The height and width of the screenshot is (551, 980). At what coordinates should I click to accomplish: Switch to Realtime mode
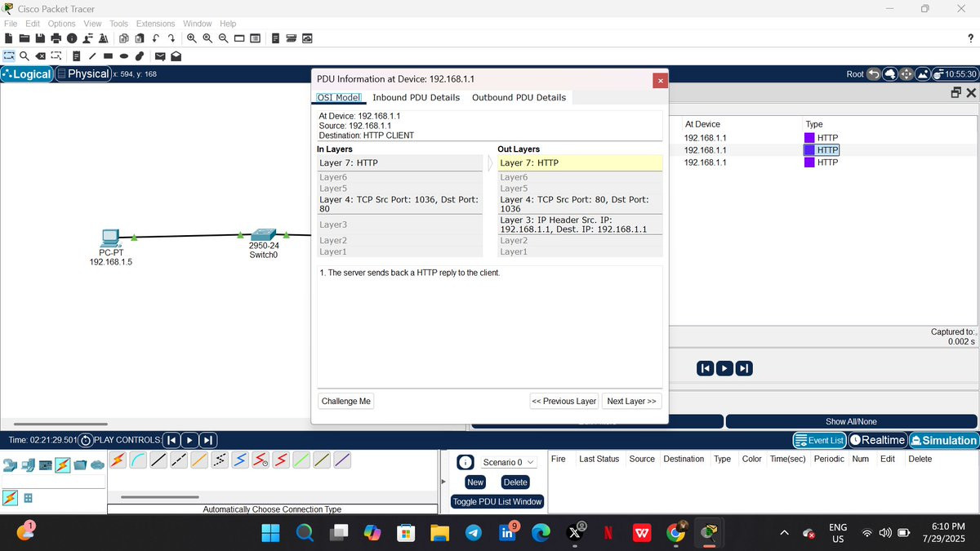878,440
